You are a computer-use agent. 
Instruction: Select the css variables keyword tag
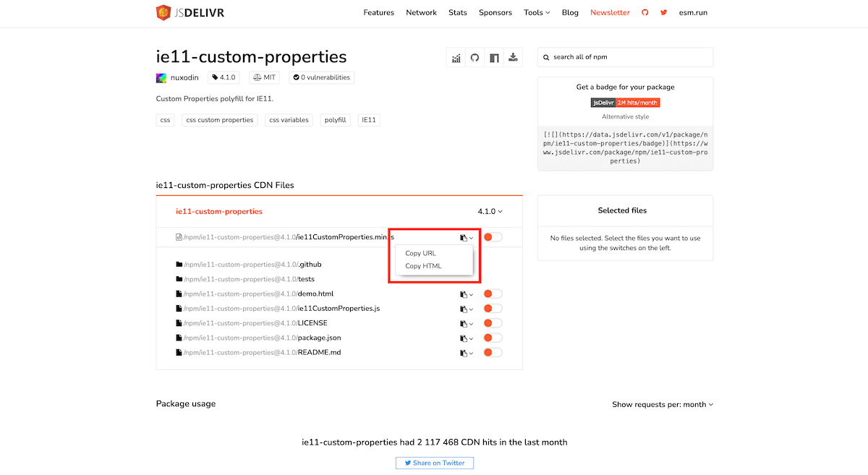289,120
